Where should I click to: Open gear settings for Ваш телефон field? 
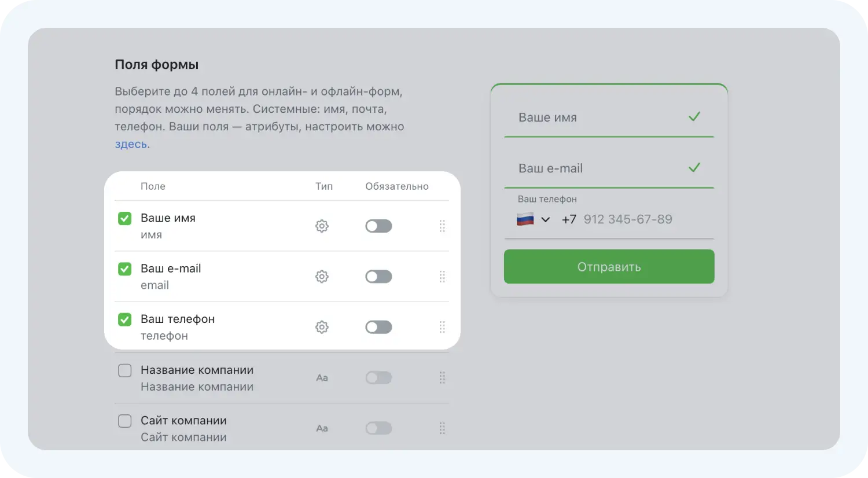coord(322,327)
